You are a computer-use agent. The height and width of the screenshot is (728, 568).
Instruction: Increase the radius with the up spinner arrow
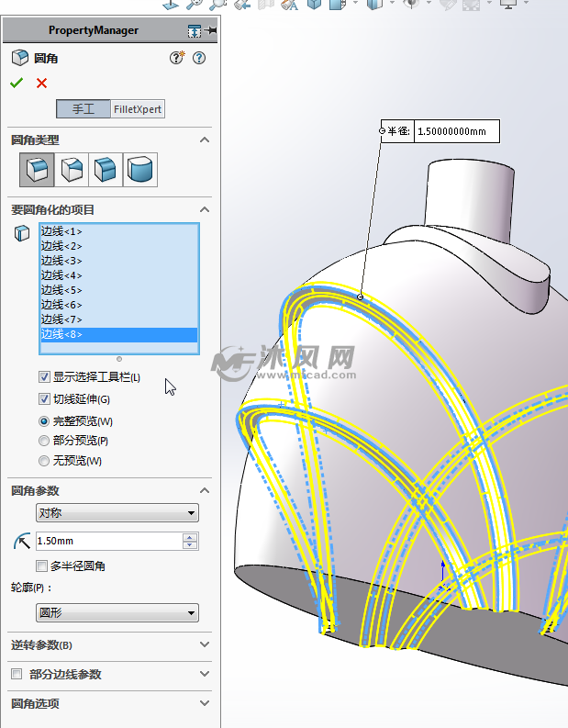tap(190, 537)
